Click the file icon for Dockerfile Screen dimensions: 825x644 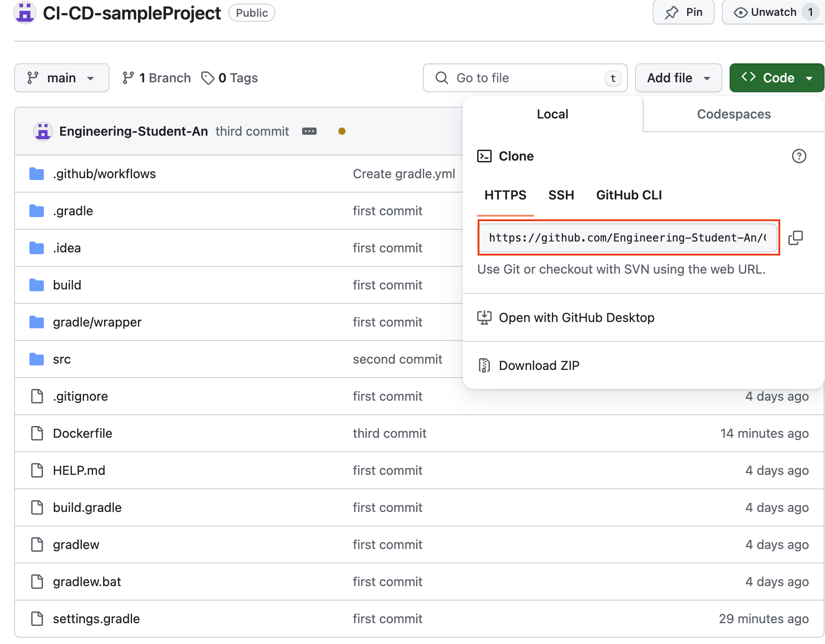click(x=37, y=433)
